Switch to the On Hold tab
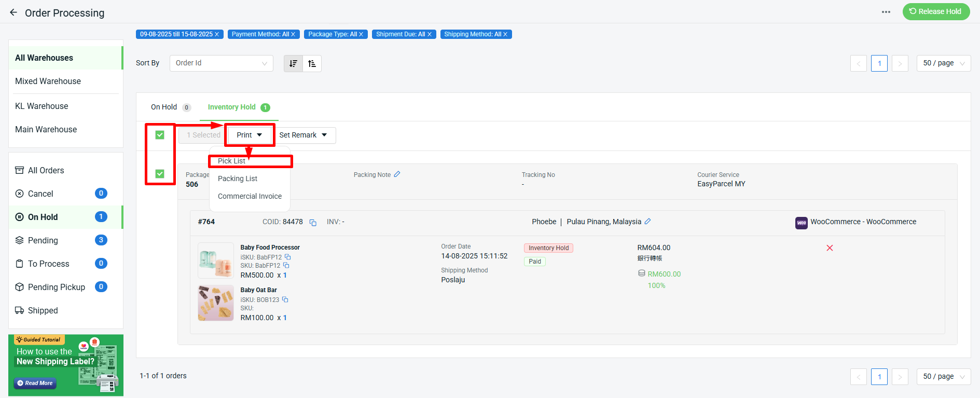The height and width of the screenshot is (398, 980). [164, 107]
